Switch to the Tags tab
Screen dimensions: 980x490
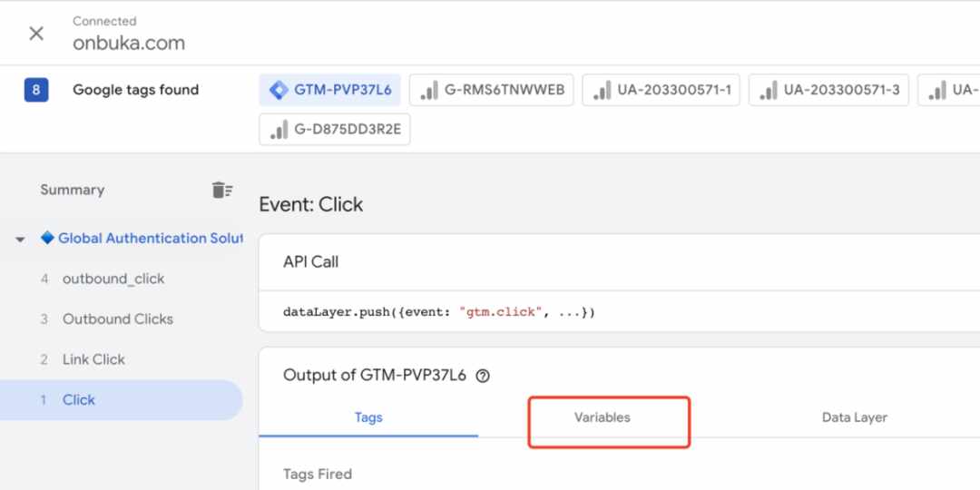coord(368,417)
